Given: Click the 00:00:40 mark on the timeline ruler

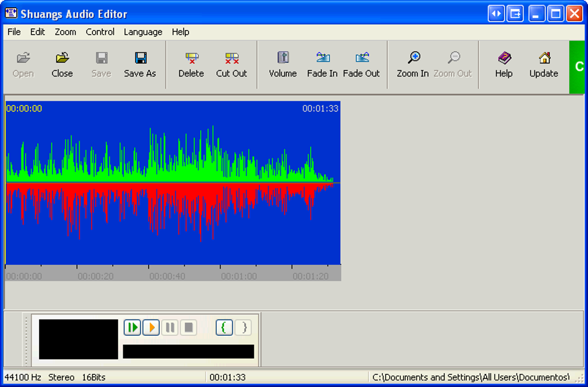Looking at the screenshot, I should 167,276.
